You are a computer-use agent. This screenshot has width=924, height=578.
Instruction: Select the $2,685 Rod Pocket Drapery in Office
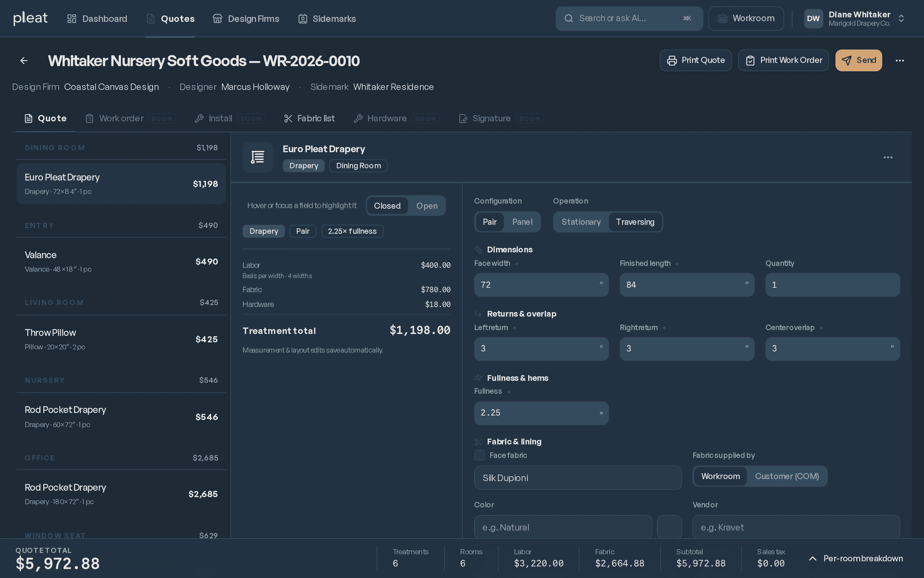pos(121,494)
